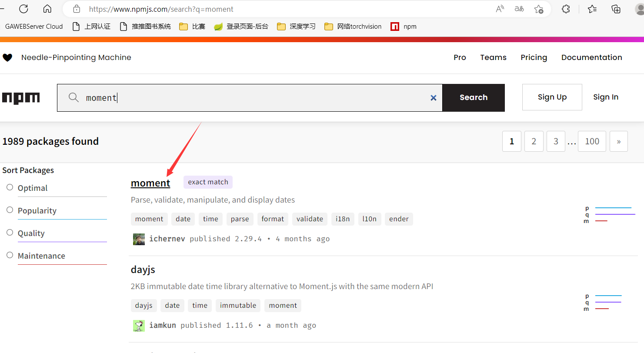Click the Sign In link

(x=606, y=97)
